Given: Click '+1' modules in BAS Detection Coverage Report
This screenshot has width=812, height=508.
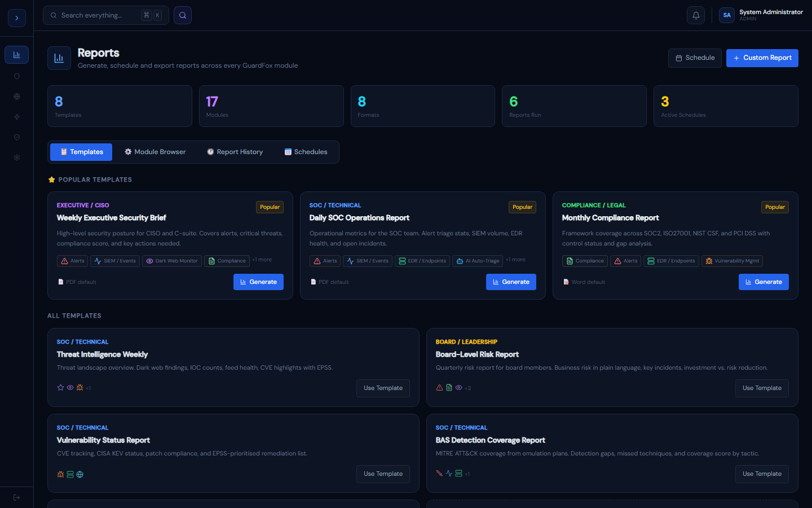Looking at the screenshot, I should click(x=467, y=474).
